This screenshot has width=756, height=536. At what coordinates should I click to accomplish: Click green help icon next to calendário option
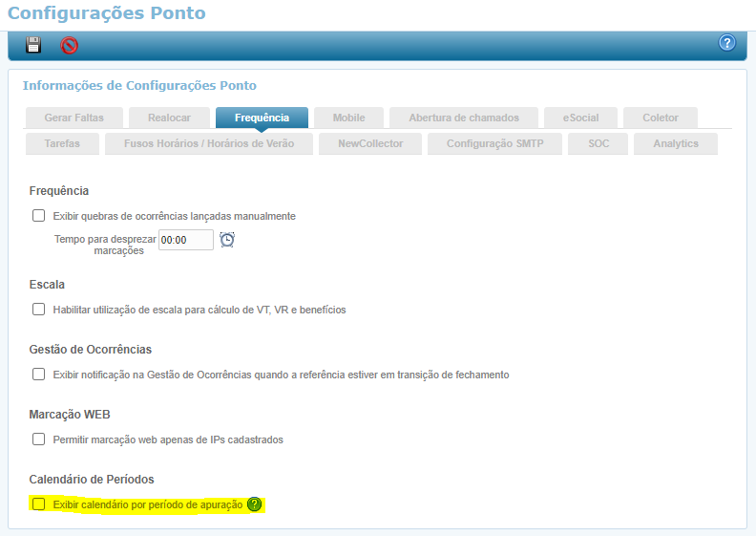(254, 504)
